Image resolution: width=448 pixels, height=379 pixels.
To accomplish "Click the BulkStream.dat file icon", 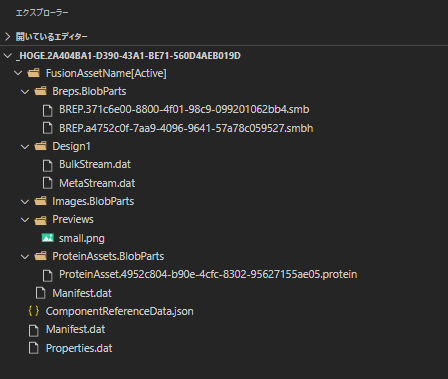I will click(48, 165).
